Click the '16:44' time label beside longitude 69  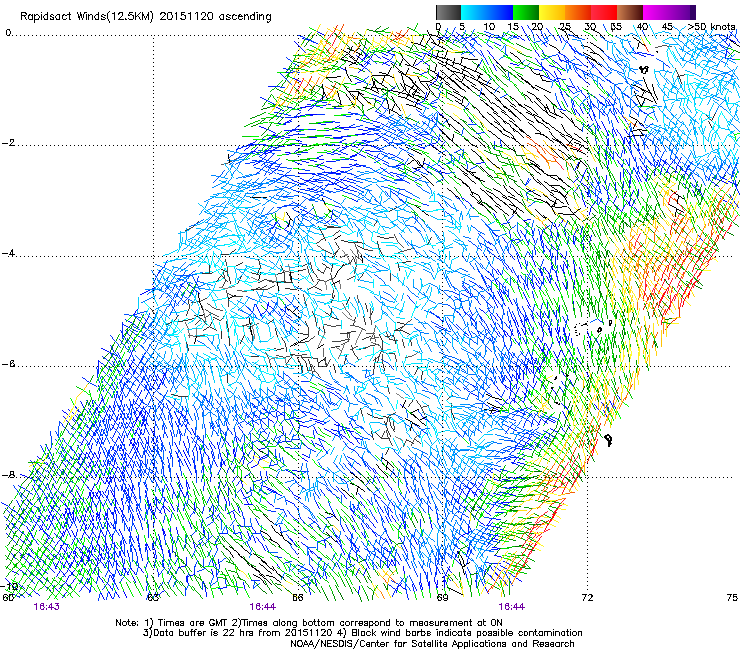(x=512, y=607)
